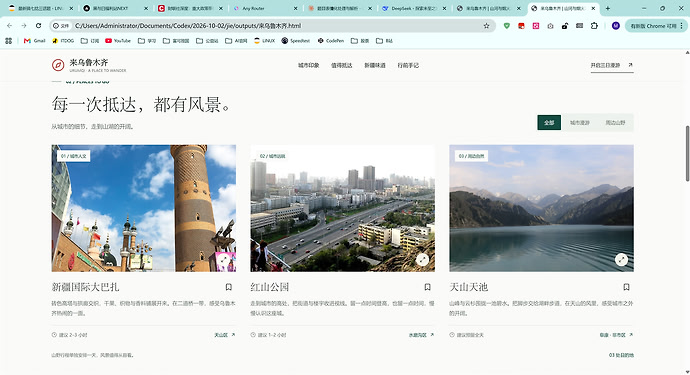The image size is (690, 375).
Task: Open the district link on the 天山天池 card
Action: (x=616, y=335)
